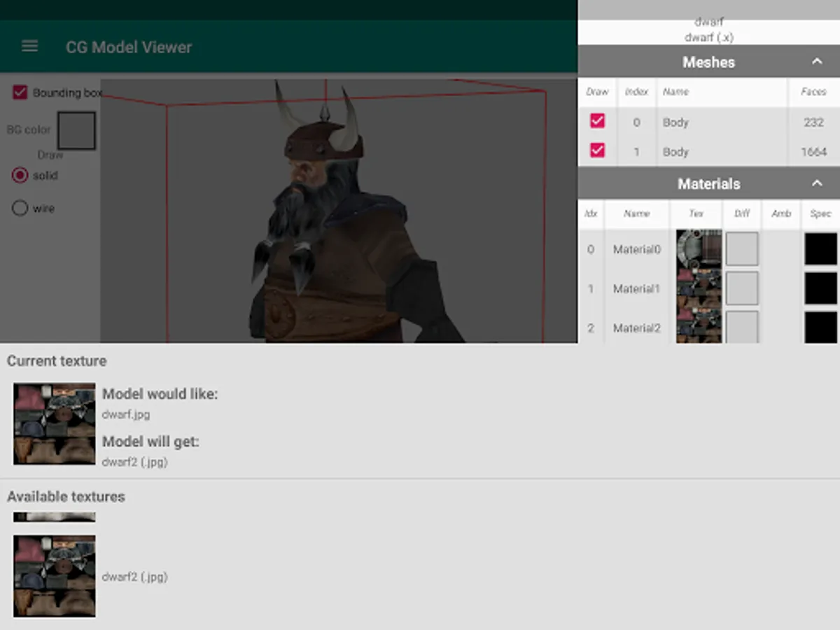Open Material1 texture thumbnail
This screenshot has height=630, width=840.
pos(699,288)
